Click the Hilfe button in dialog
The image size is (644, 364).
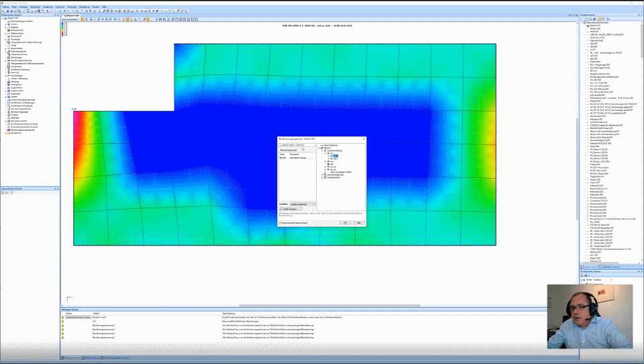(x=359, y=223)
